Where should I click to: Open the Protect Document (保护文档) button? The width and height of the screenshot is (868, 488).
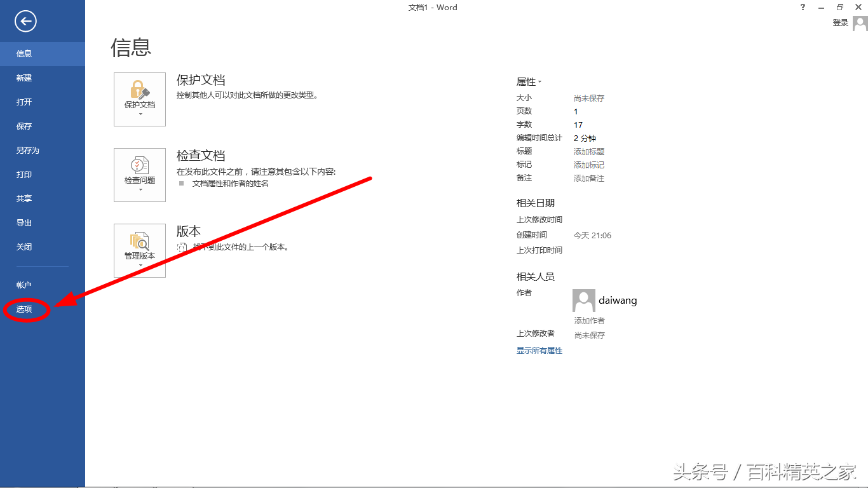(140, 99)
